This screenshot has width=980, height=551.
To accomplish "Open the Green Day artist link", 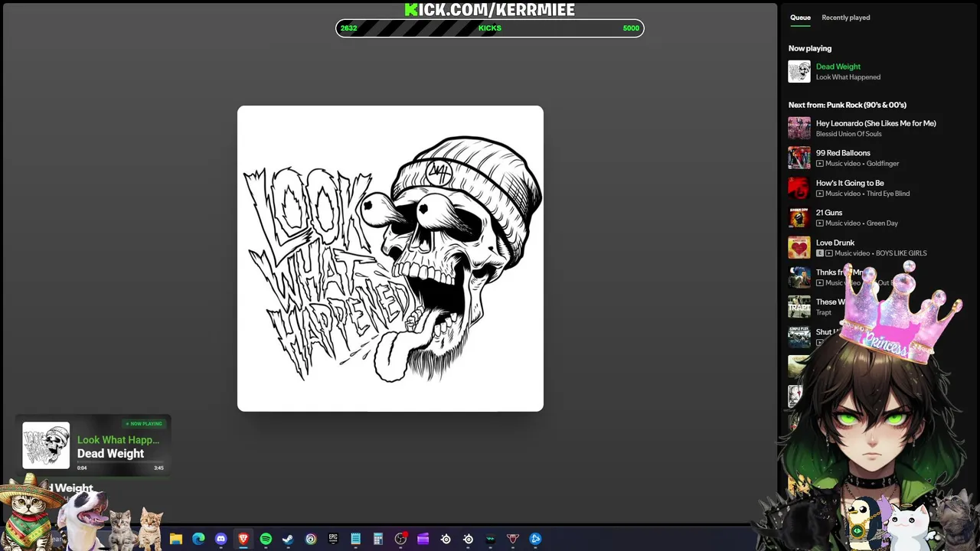I will click(882, 223).
